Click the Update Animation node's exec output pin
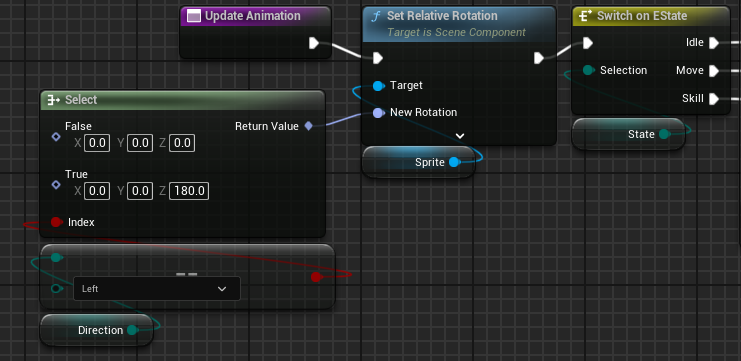This screenshot has width=741, height=361. [314, 43]
